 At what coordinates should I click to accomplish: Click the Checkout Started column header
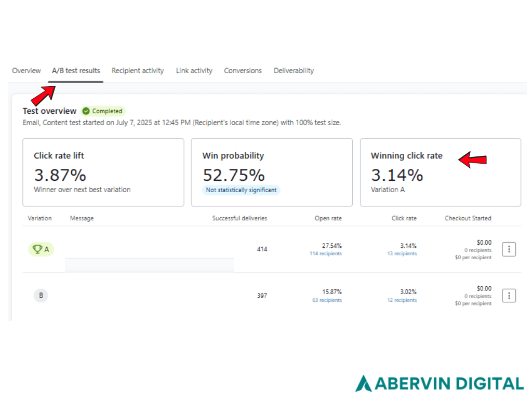click(468, 218)
